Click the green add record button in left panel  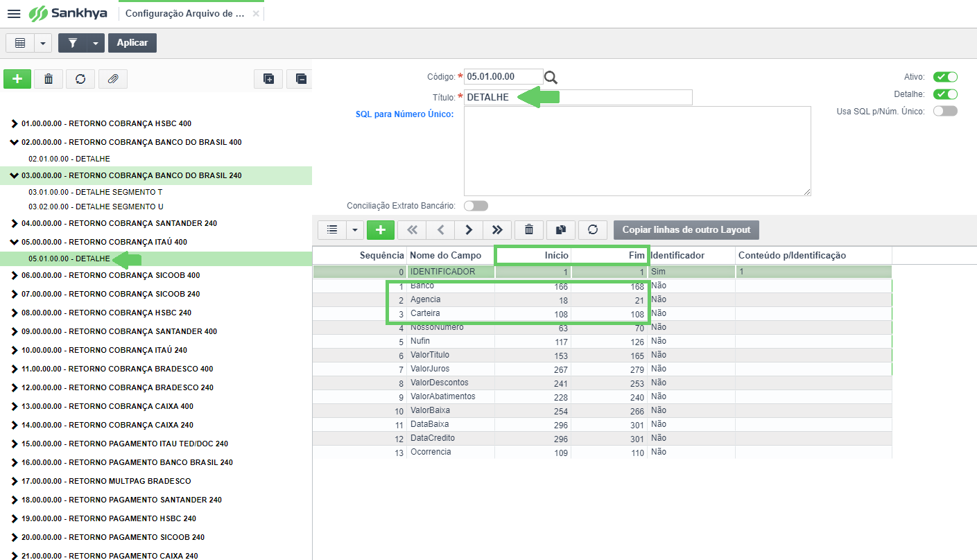pos(17,79)
